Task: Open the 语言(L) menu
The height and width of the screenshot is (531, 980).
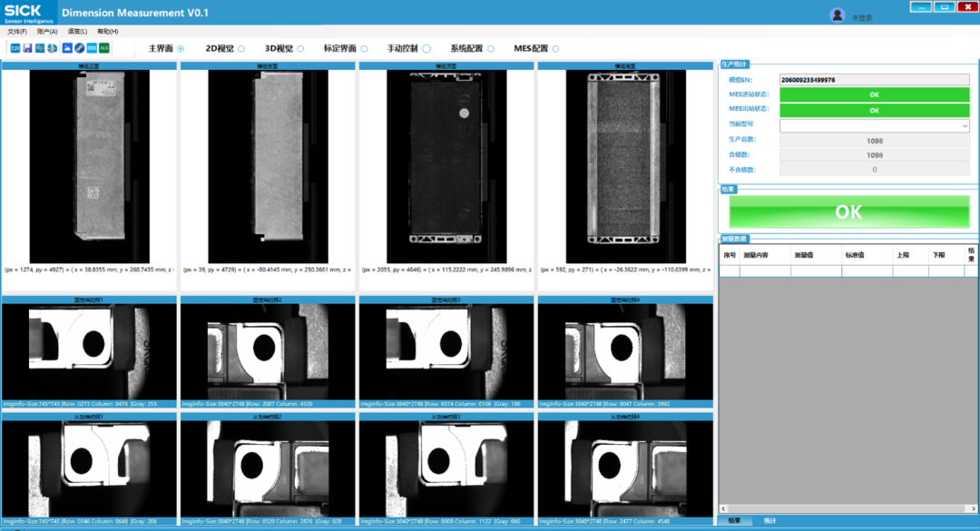Action: [77, 32]
